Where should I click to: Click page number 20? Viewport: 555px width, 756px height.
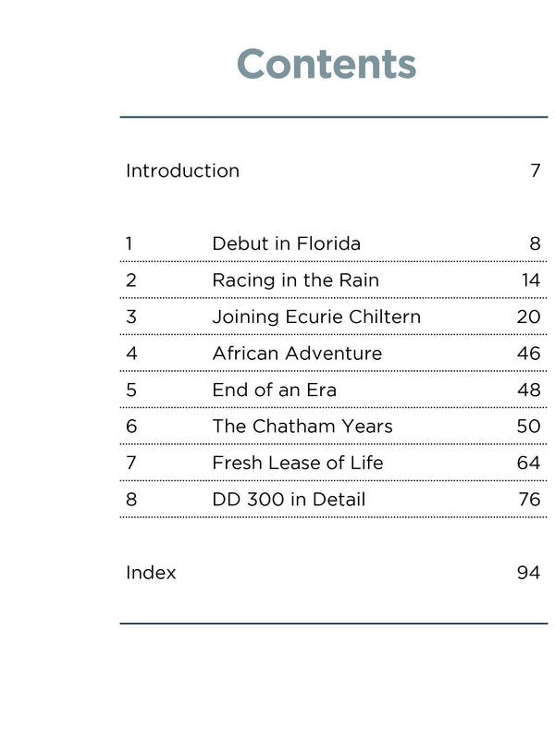click(528, 316)
